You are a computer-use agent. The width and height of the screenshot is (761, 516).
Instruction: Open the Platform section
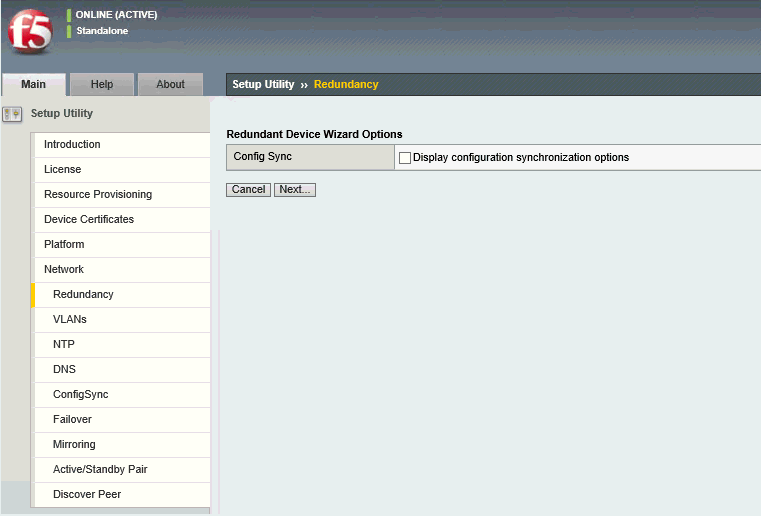64,245
